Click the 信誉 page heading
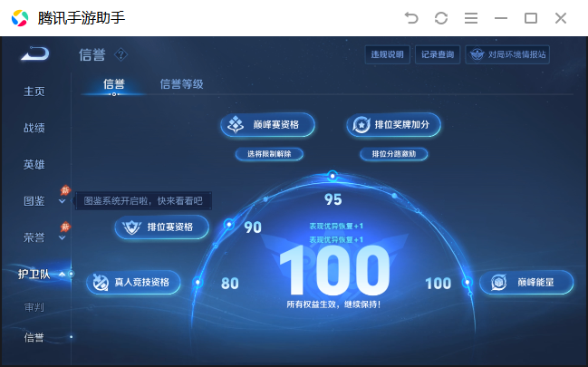Screen dimensions: 588x367 click(x=92, y=54)
